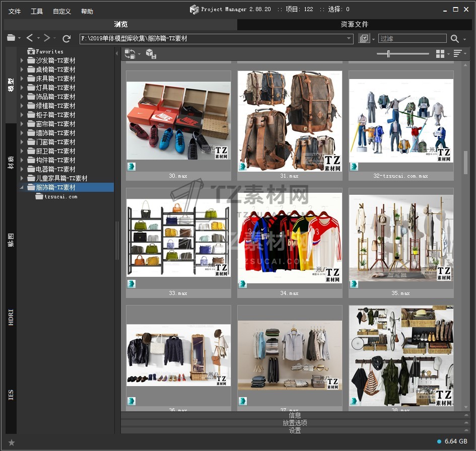Open the path address dropdown arrow
Image resolution: width=476 pixels, height=451 pixels.
349,38
